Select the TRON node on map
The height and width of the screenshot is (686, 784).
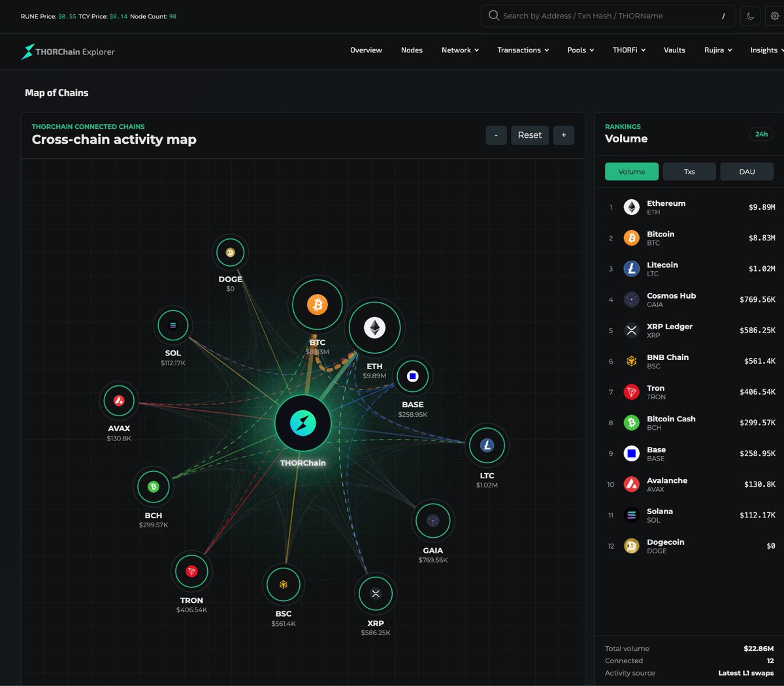[191, 572]
